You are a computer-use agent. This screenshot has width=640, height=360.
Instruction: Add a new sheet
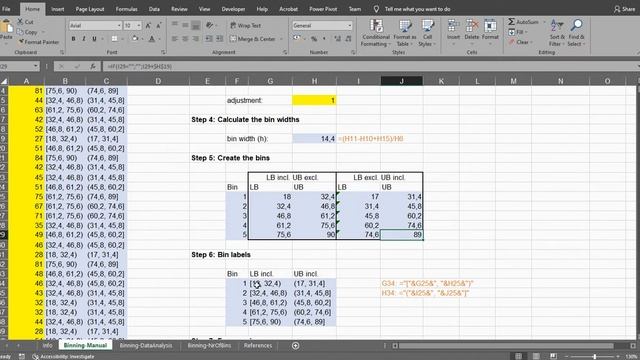(x=296, y=346)
